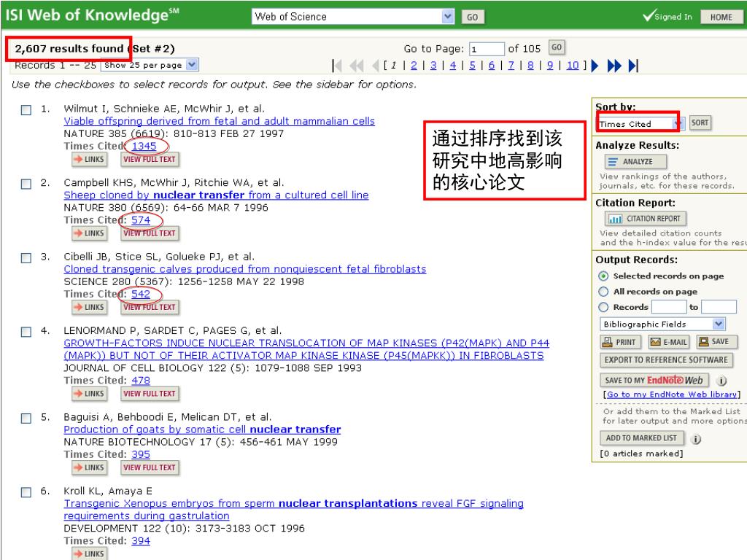Click the HOME button
The width and height of the screenshot is (747, 560).
[x=721, y=17]
